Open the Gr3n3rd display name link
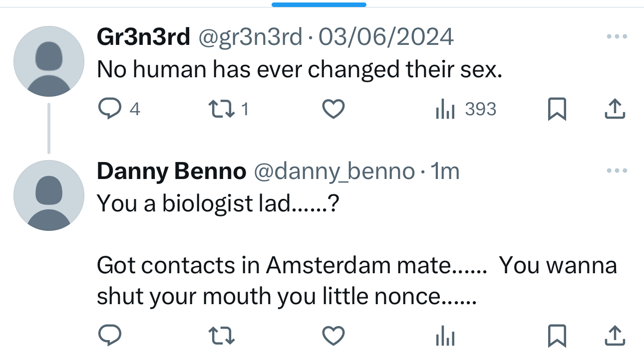Screen dimensions: 644x363 pos(143,37)
